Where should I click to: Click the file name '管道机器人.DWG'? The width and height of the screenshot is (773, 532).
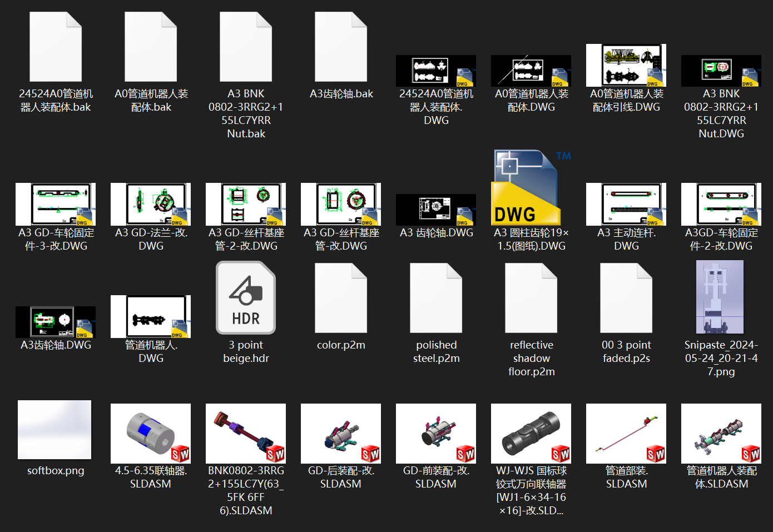pos(151,351)
